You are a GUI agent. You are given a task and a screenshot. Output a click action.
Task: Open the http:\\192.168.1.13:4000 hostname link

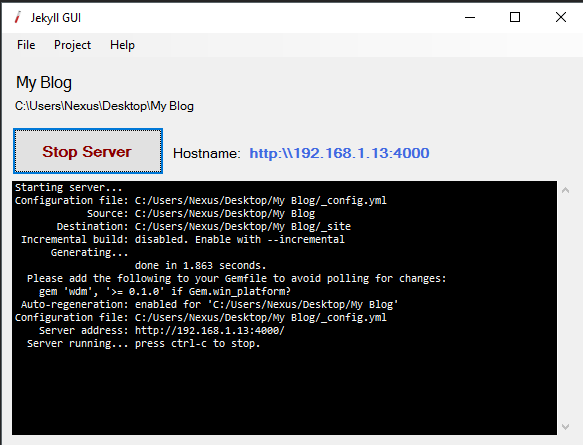pos(339,153)
